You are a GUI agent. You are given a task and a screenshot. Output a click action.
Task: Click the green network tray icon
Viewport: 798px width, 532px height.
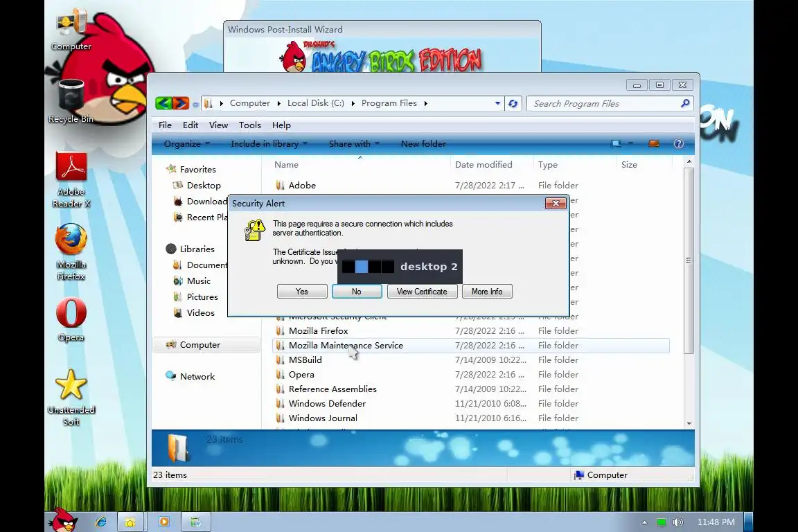[661, 522]
